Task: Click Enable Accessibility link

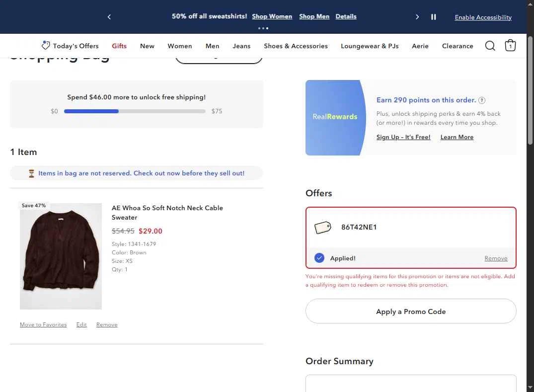Action: tap(483, 17)
